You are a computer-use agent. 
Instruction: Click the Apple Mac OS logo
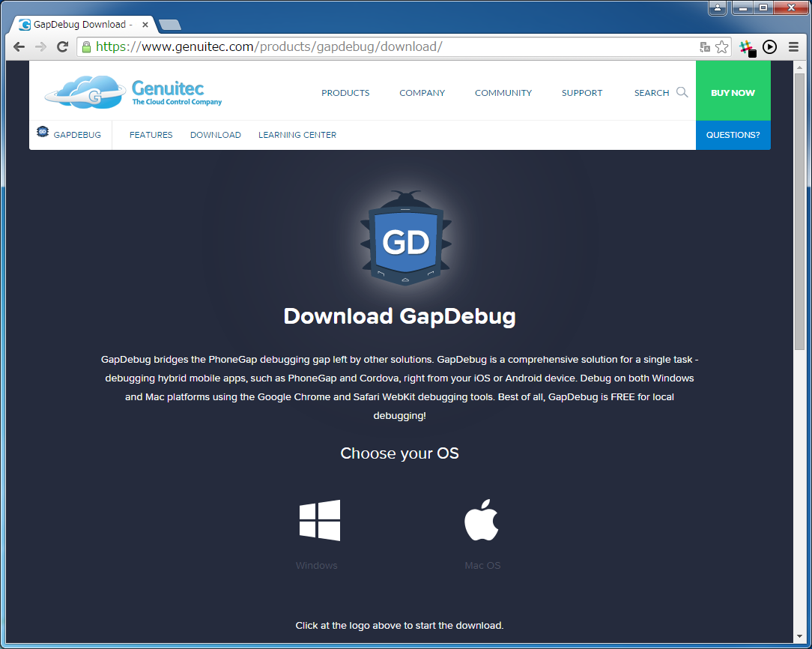[x=482, y=520]
